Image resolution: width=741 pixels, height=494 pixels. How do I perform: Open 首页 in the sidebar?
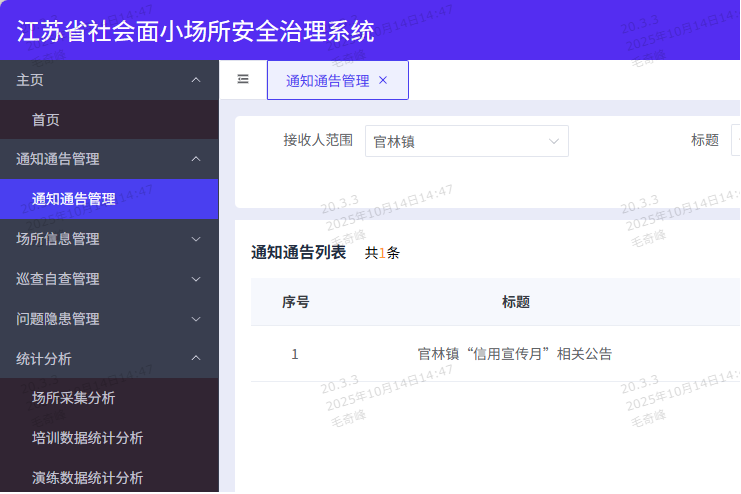[x=46, y=120]
